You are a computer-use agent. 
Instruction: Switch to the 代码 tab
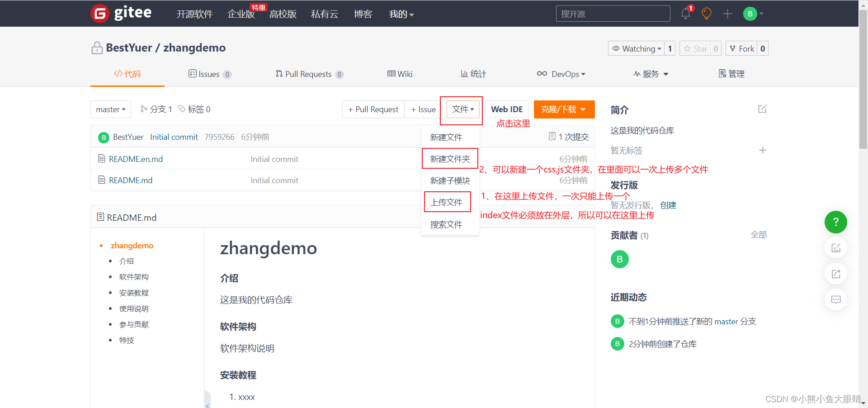[127, 74]
